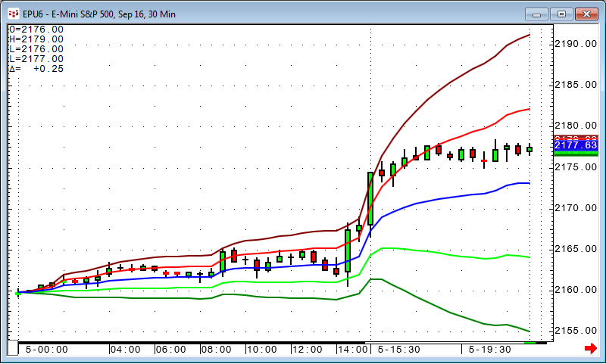
Task: Click the 5-19:30 time axis label
Action: [490, 350]
